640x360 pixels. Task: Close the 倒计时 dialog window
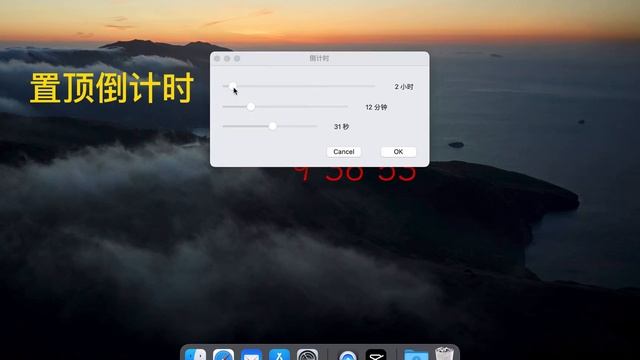[217, 59]
